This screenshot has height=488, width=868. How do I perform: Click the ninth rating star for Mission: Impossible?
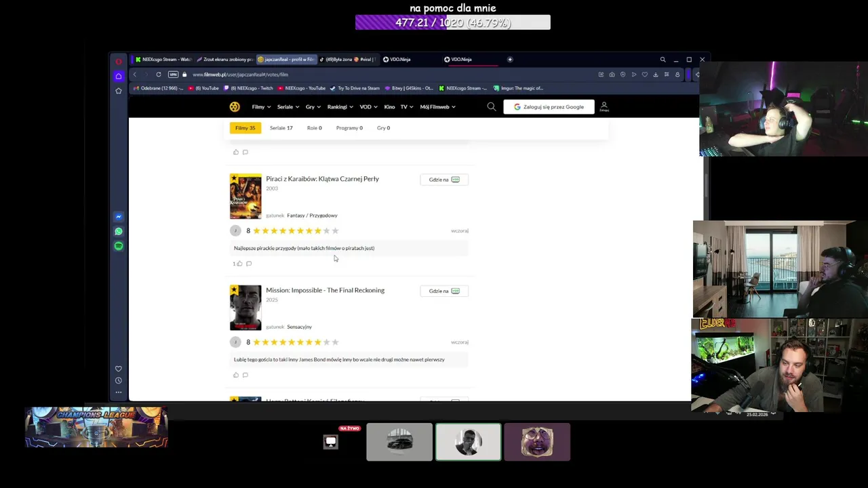(326, 342)
